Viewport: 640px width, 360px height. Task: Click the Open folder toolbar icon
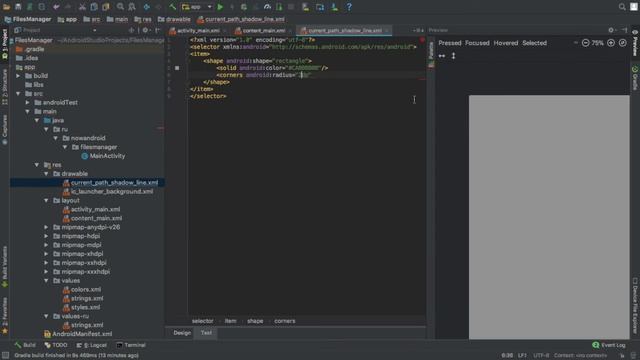click(7, 7)
